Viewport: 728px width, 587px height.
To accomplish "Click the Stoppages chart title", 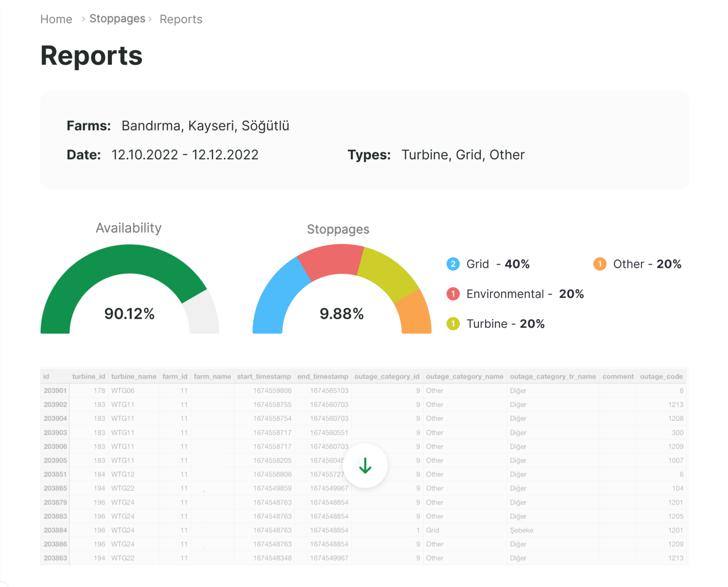I will point(337,229).
